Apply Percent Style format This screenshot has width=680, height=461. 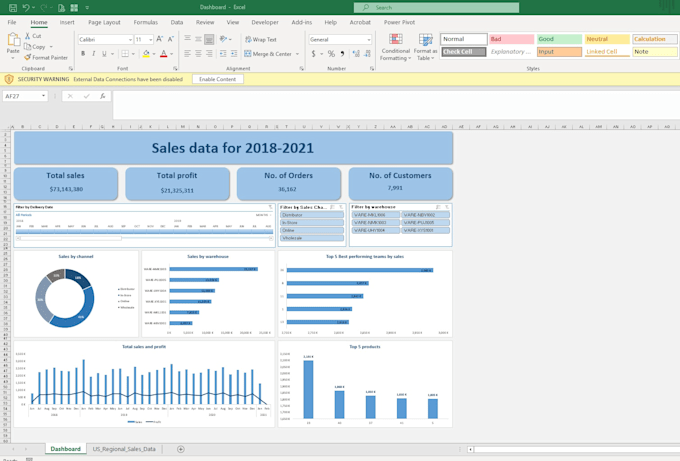(331, 53)
